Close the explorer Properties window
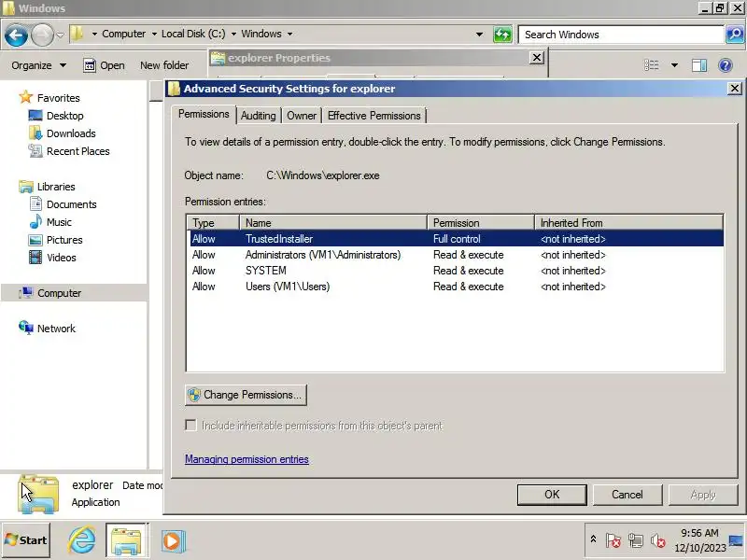 [536, 58]
